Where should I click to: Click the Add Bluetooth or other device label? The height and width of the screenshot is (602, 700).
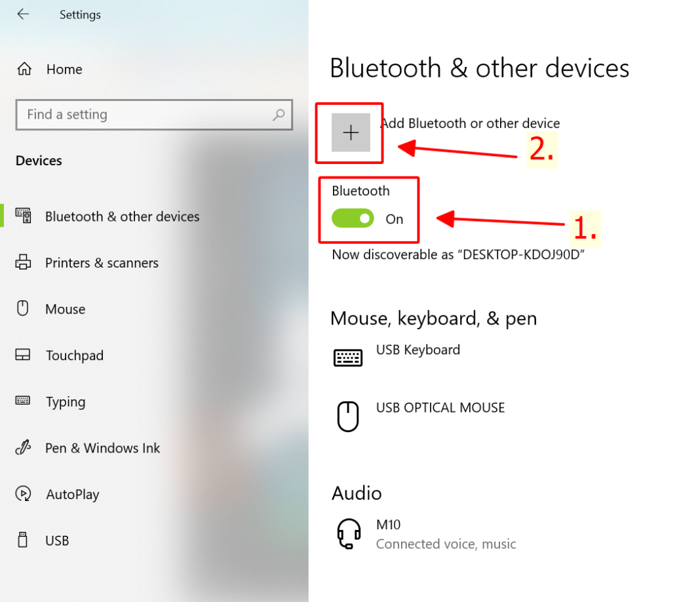tap(470, 123)
